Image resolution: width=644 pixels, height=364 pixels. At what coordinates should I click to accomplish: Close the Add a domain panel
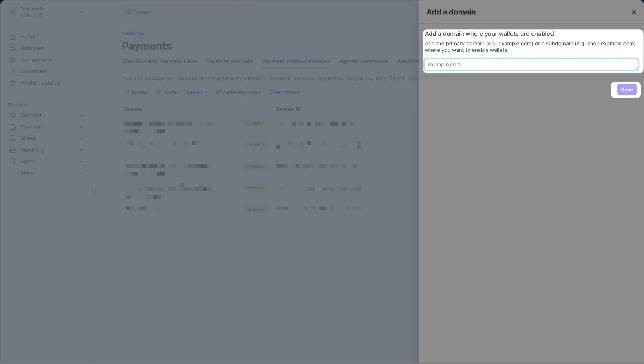634,12
